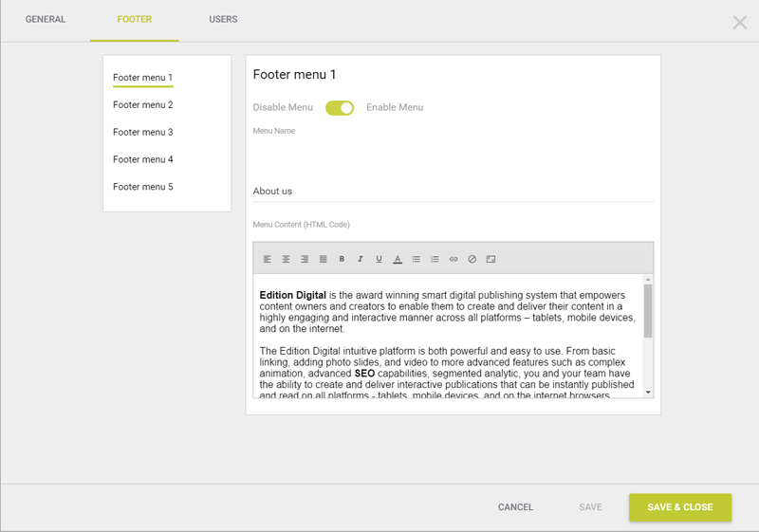Justify text in editor toolbar

pos(323,259)
